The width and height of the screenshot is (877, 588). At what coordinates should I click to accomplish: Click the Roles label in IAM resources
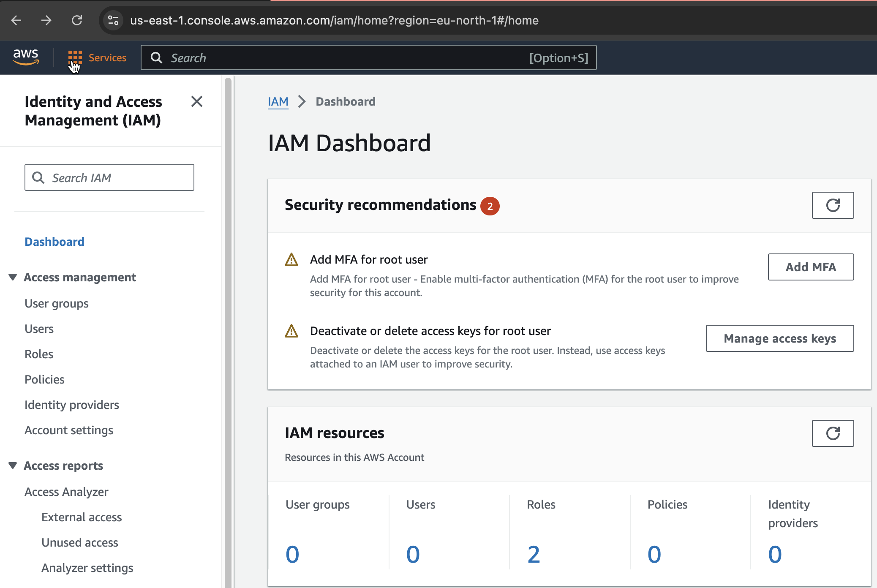(x=541, y=504)
